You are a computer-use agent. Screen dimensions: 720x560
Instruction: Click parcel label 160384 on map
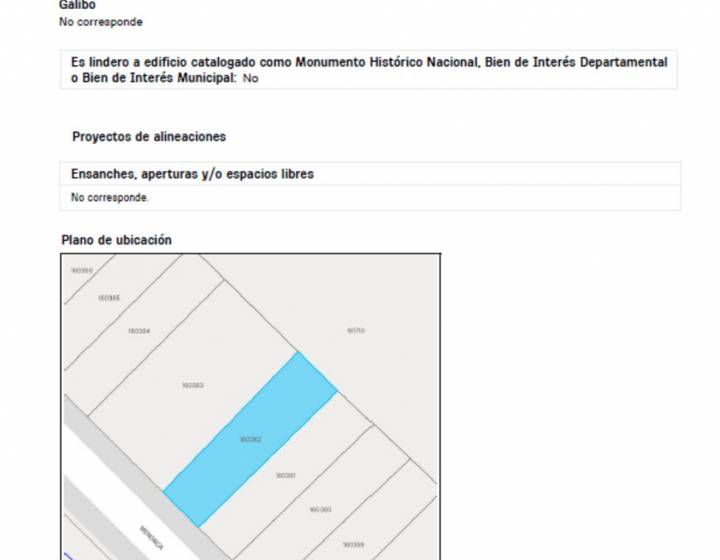tap(139, 331)
